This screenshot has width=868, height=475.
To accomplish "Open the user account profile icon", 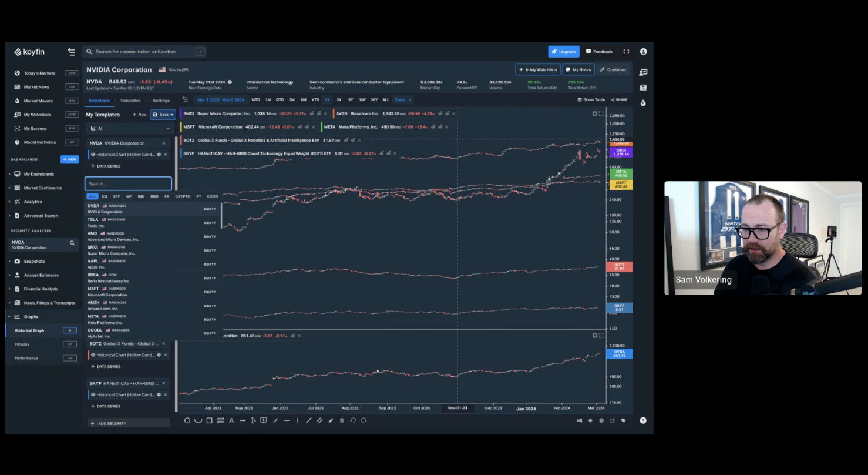I will point(643,52).
